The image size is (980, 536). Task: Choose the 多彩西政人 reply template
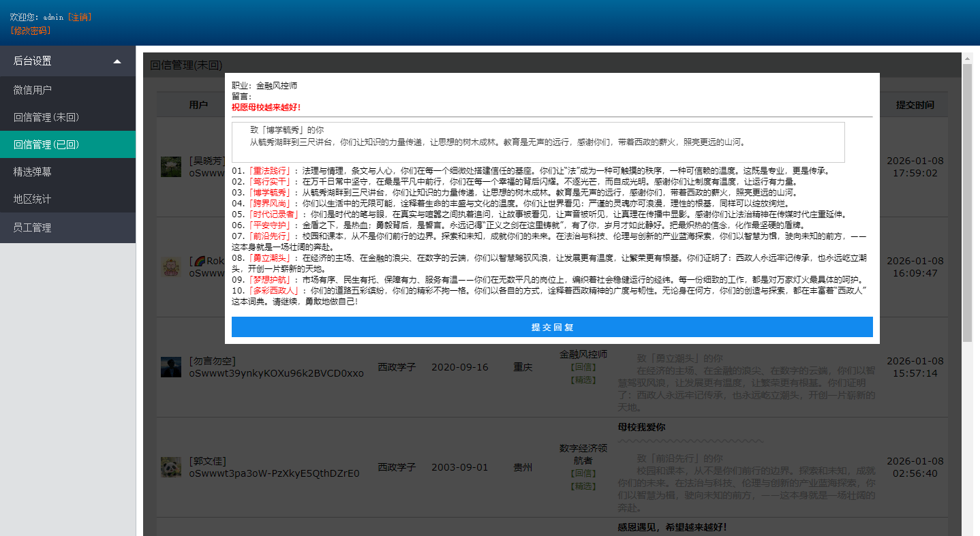pyautogui.click(x=275, y=291)
